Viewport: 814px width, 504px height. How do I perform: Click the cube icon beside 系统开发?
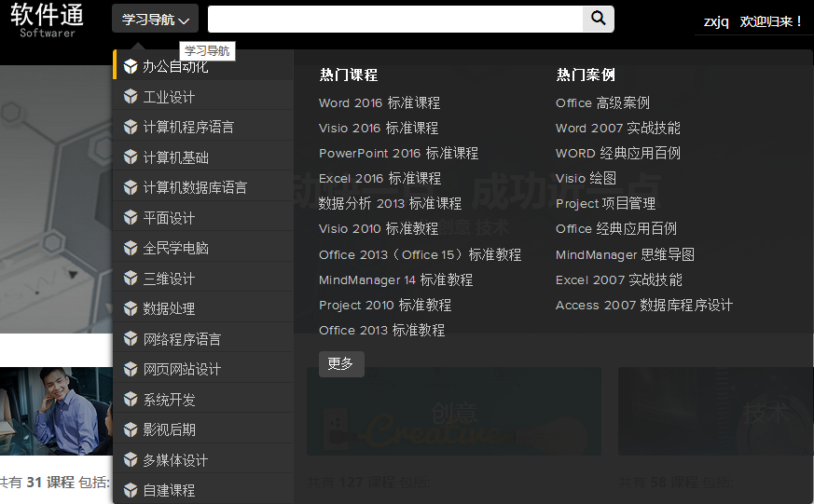tap(131, 400)
